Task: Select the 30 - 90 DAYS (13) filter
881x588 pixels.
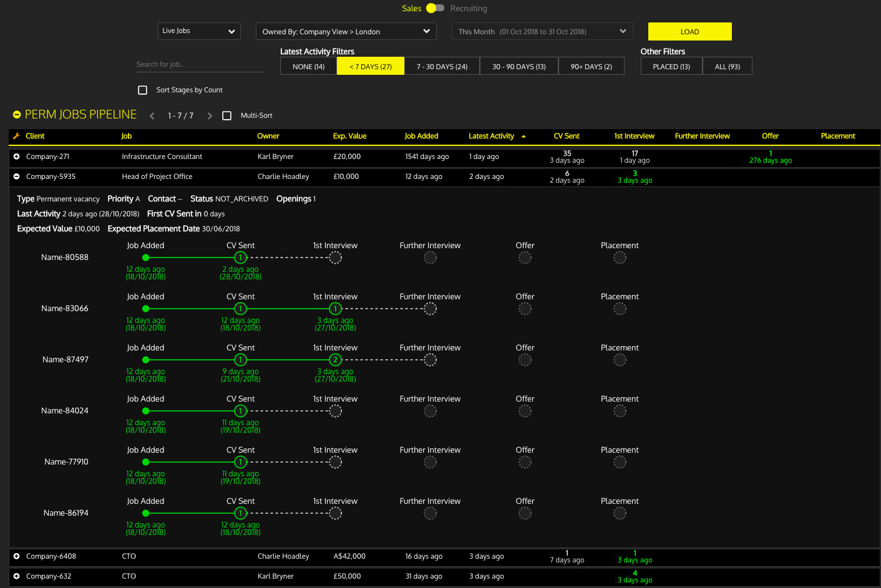Action: point(518,66)
